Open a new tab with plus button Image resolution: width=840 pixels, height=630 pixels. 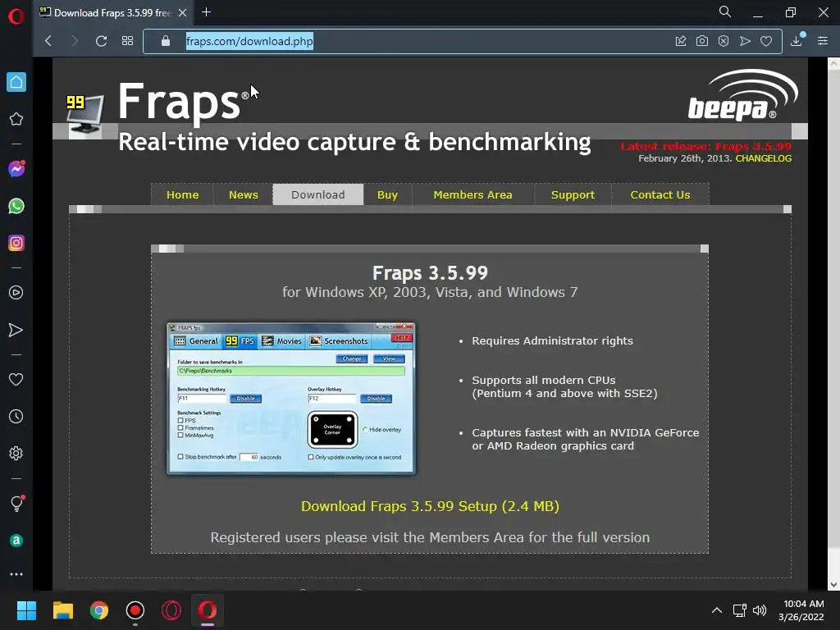pos(206,11)
